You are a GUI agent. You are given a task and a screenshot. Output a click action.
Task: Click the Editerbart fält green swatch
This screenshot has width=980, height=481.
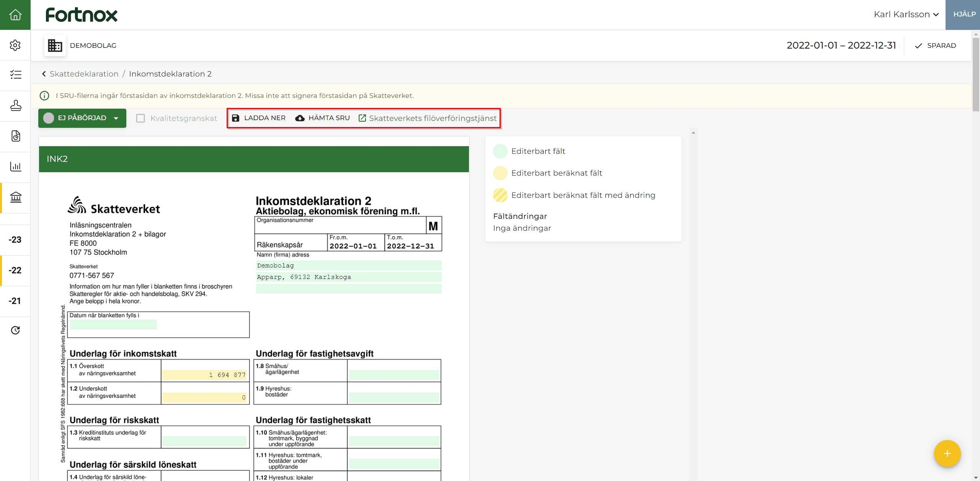[500, 151]
